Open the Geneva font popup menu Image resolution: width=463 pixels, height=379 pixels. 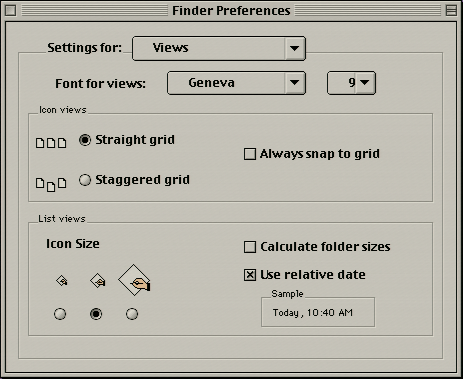point(236,83)
